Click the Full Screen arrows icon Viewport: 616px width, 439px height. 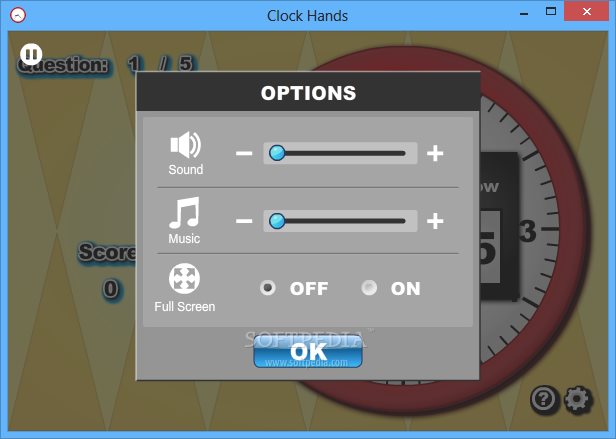click(184, 278)
